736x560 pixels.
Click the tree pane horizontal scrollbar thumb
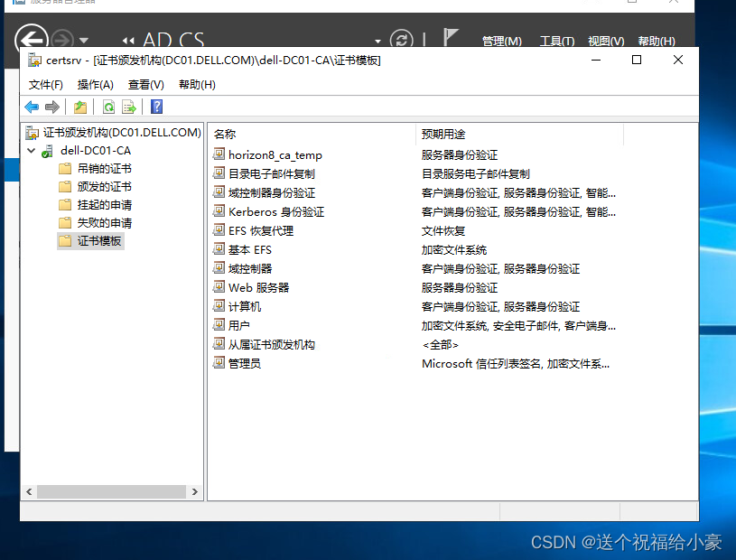tap(111, 491)
